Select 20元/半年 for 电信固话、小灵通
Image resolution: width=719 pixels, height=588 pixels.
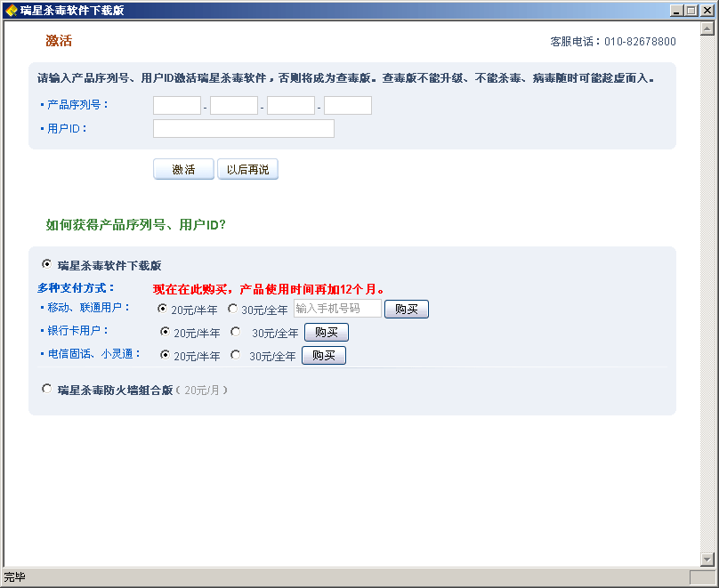165,355
